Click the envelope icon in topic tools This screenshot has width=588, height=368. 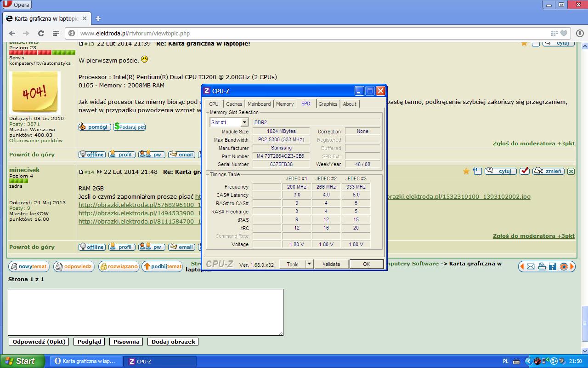pyautogui.click(x=531, y=266)
